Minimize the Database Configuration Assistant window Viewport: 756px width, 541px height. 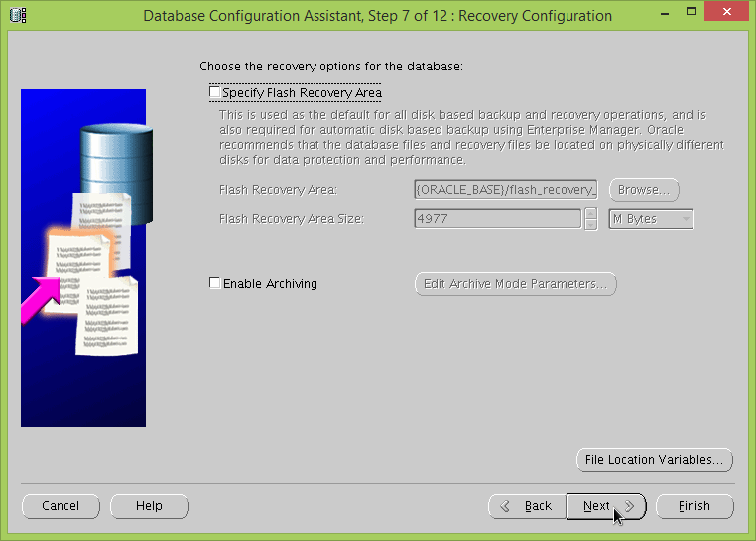click(646, 15)
